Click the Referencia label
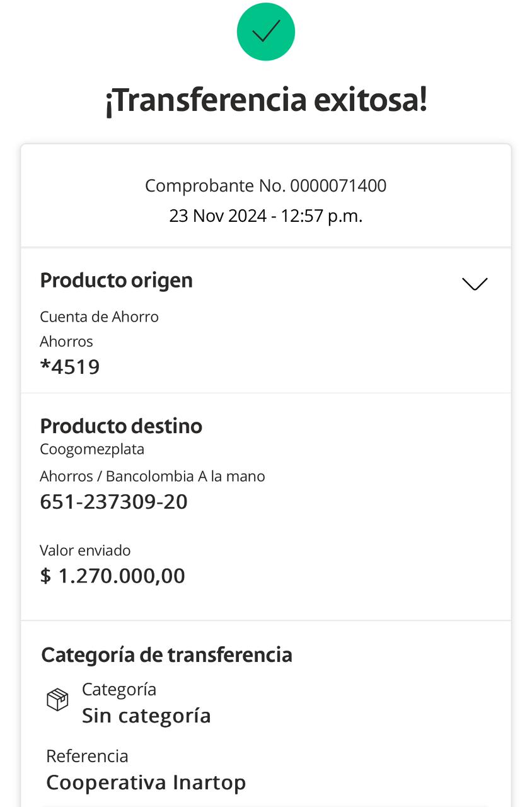Image resolution: width=532 pixels, height=807 pixels. coord(87,756)
